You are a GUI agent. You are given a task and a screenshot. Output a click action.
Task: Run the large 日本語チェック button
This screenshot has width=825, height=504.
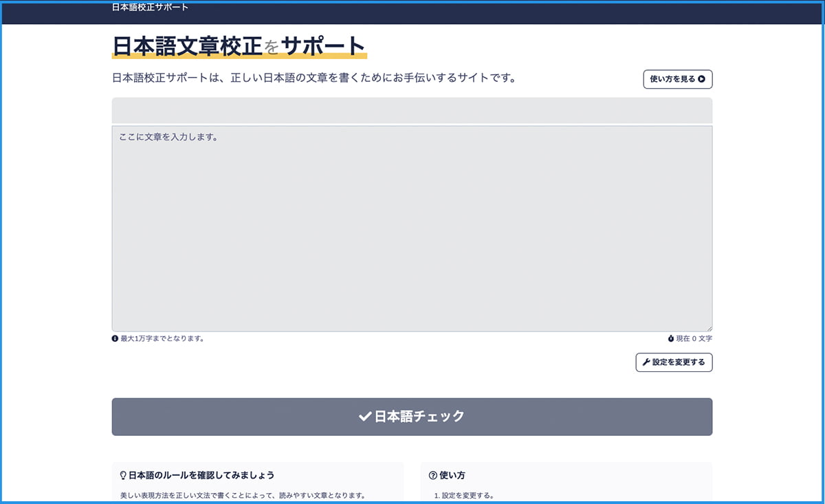(412, 417)
